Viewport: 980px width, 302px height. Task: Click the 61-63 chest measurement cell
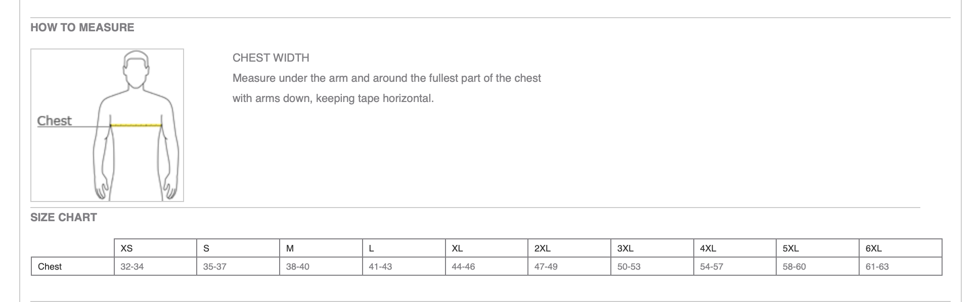pos(877,267)
